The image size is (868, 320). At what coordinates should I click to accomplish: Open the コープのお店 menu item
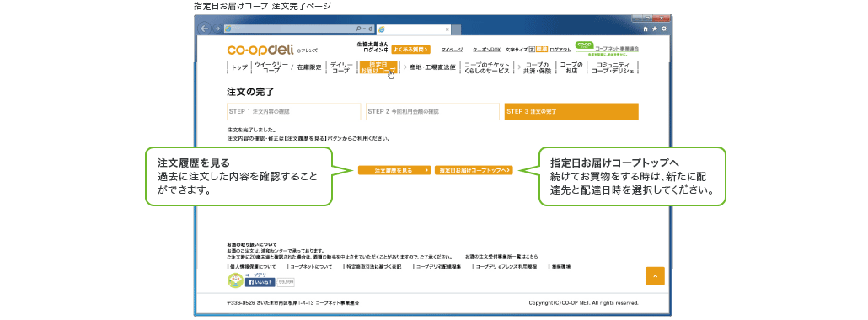pos(571,67)
